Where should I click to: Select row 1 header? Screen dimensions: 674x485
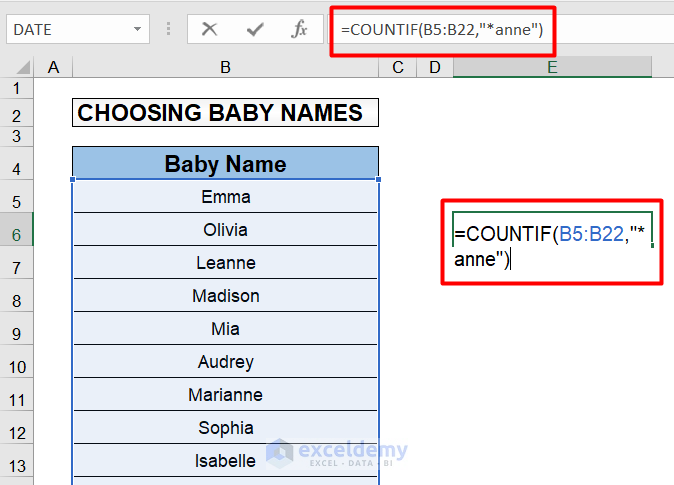16,89
